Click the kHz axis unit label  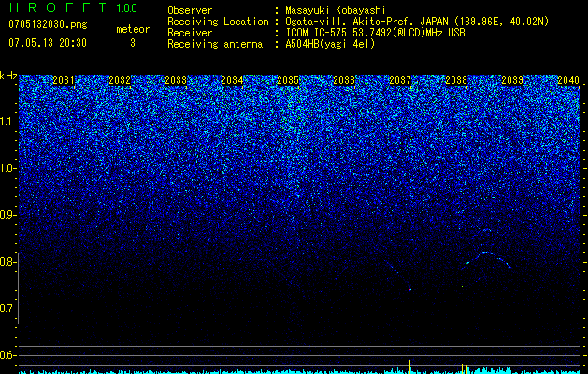click(8, 76)
